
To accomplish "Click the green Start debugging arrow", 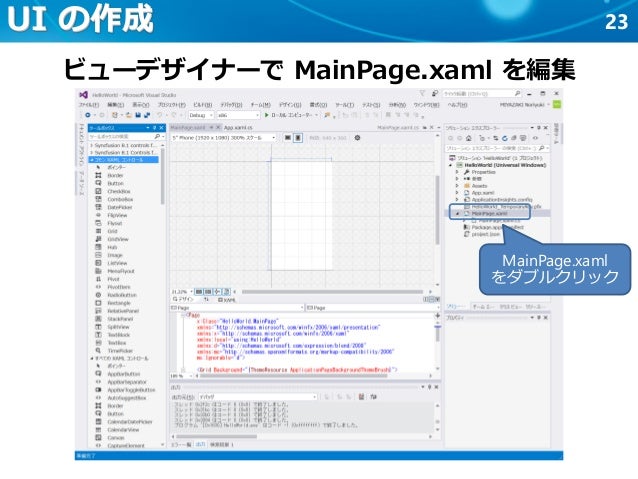I will (267, 115).
